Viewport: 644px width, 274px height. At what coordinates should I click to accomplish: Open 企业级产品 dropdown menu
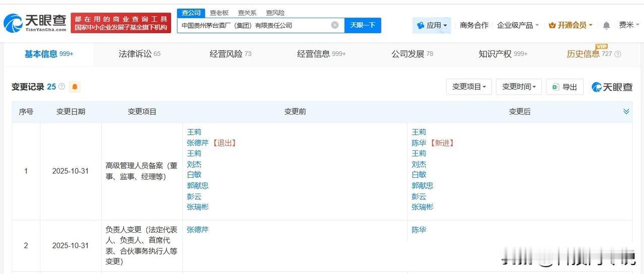pyautogui.click(x=518, y=25)
